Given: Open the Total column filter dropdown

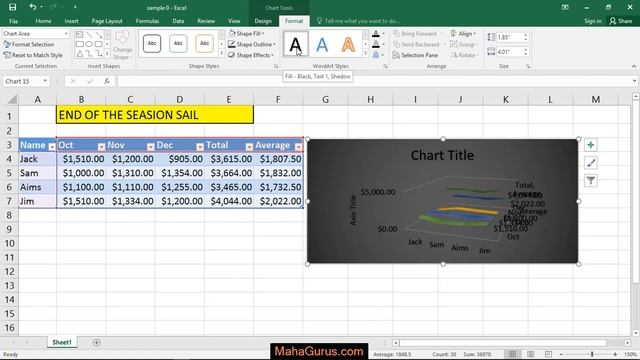Looking at the screenshot, I should [x=249, y=147].
